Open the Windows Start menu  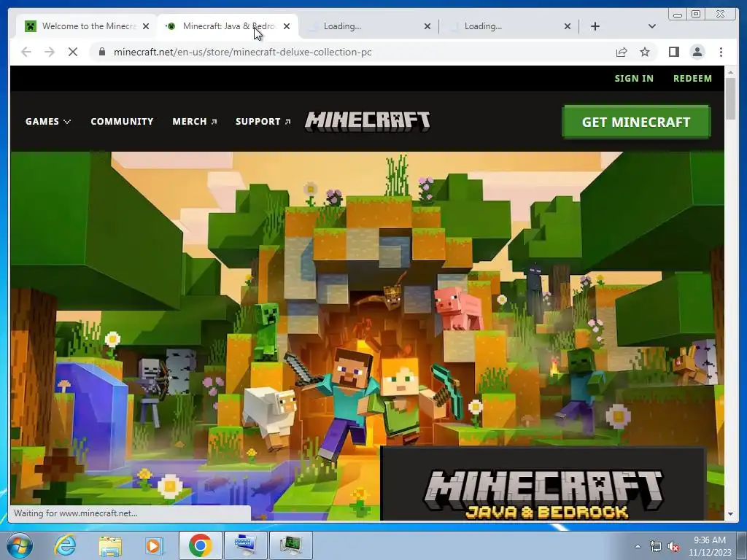click(x=20, y=545)
